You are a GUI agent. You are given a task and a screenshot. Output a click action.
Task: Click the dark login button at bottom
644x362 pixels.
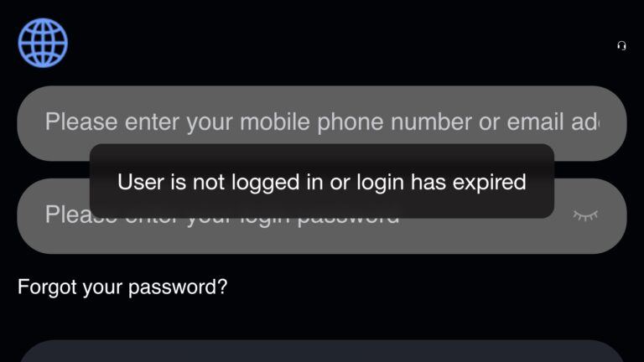[x=322, y=351]
